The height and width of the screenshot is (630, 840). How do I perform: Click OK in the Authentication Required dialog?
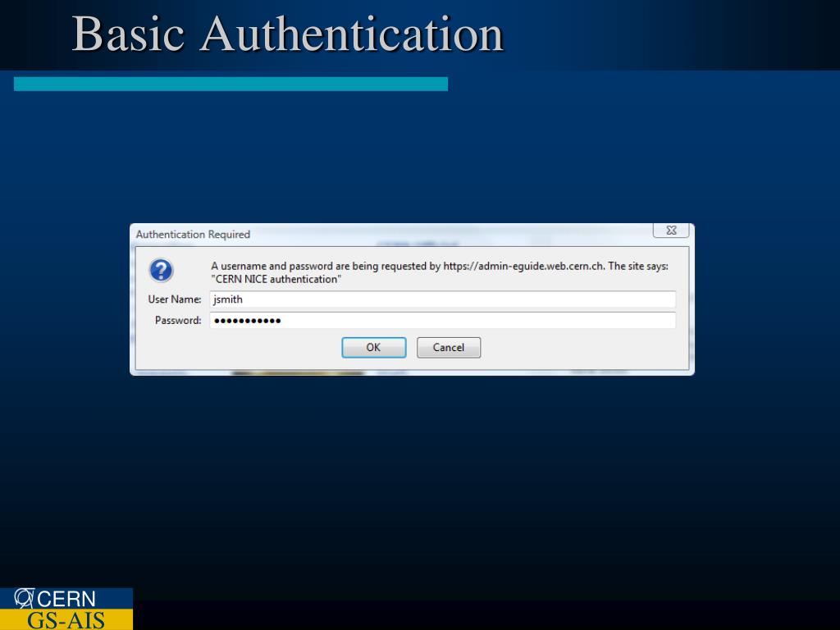click(373, 347)
